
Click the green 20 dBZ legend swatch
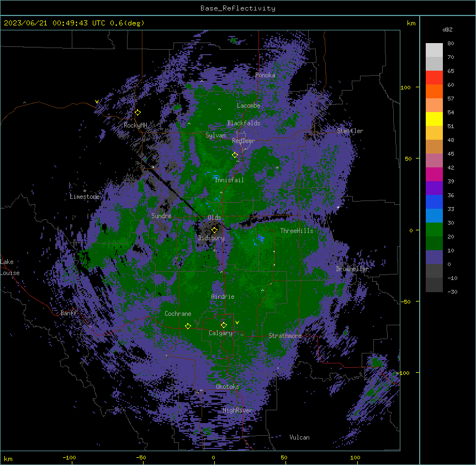point(434,244)
